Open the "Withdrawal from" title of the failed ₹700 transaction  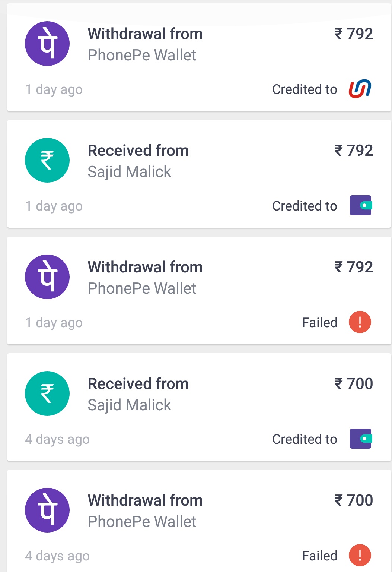(145, 500)
